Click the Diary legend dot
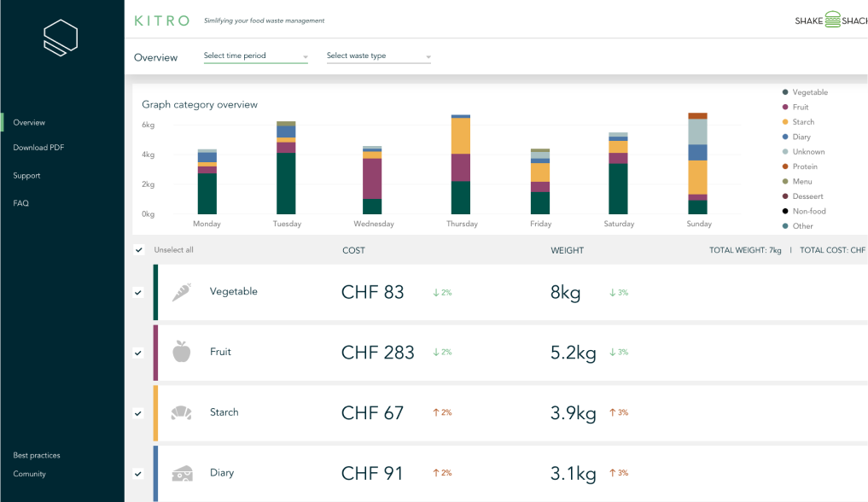The image size is (868, 502). point(785,137)
